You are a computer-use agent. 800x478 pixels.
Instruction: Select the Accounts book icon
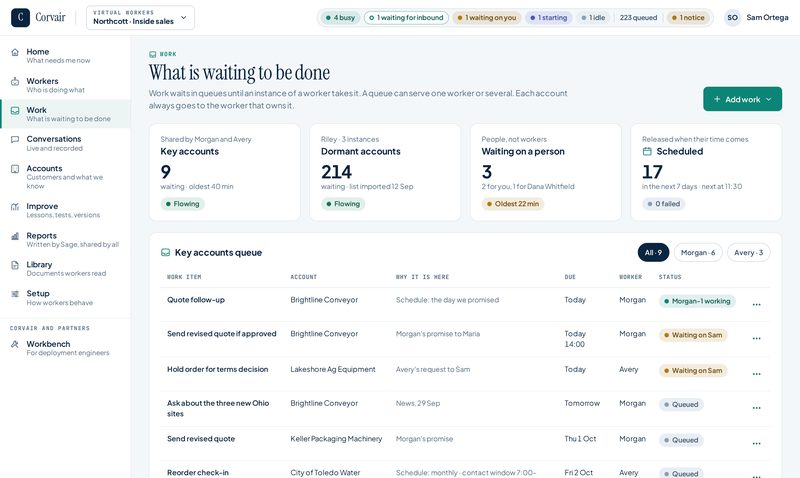15,169
